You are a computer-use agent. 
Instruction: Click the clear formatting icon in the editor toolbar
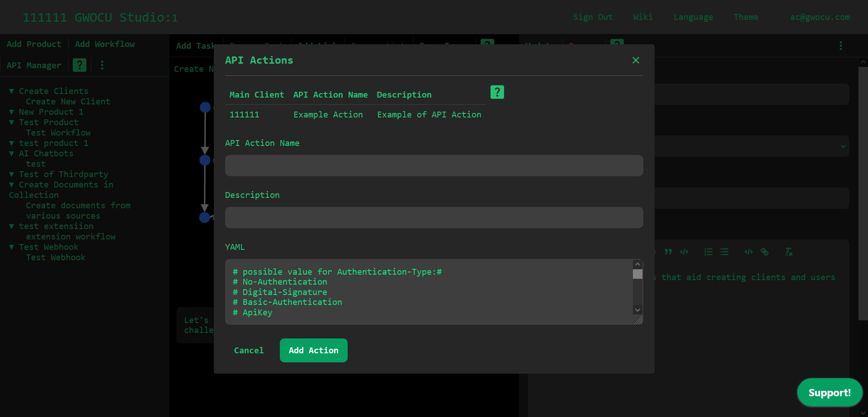tap(789, 252)
